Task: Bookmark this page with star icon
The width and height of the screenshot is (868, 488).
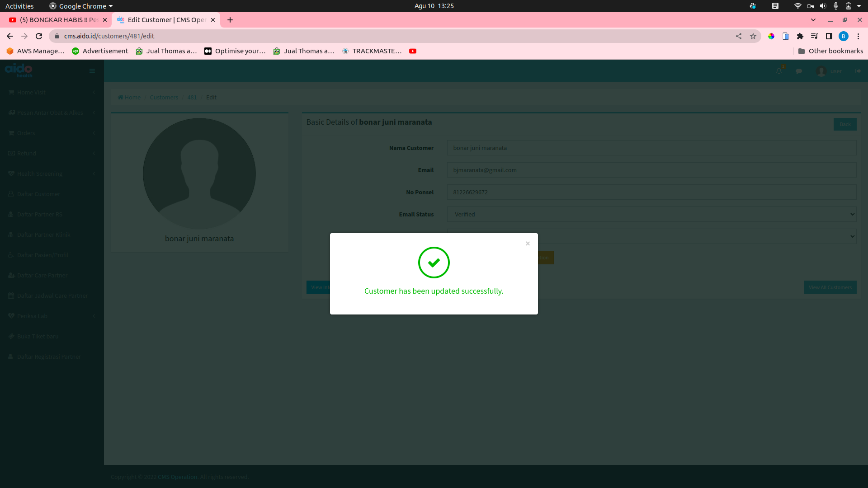Action: click(x=753, y=36)
